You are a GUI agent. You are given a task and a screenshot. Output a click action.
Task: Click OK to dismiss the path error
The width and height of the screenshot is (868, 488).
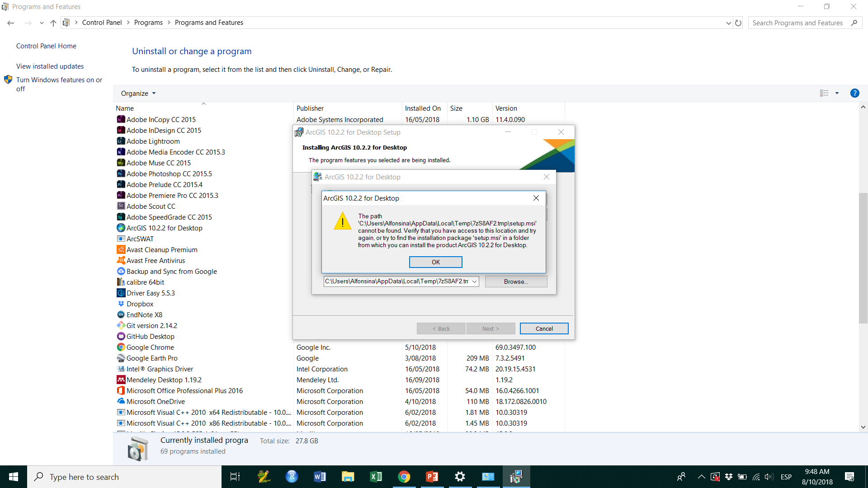click(x=435, y=262)
